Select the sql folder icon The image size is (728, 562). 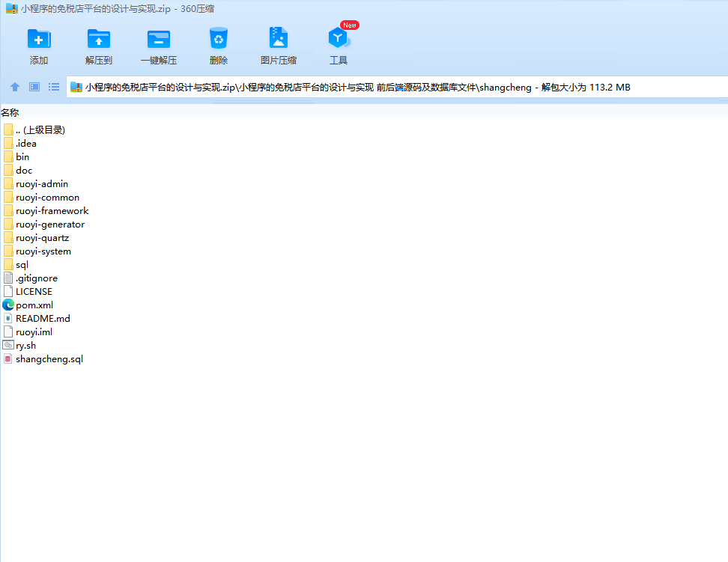click(8, 264)
